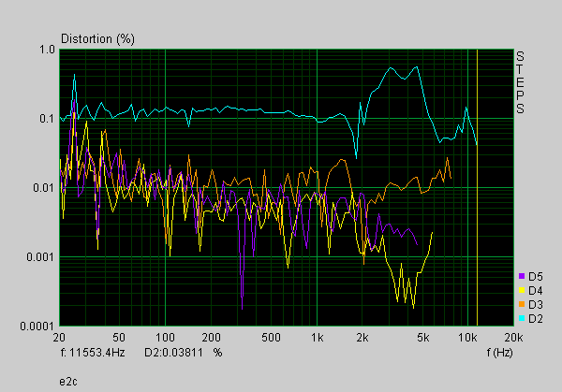This screenshot has height=392, width=562.
Task: Click the 2k frequency tick label
Action: pyautogui.click(x=362, y=337)
